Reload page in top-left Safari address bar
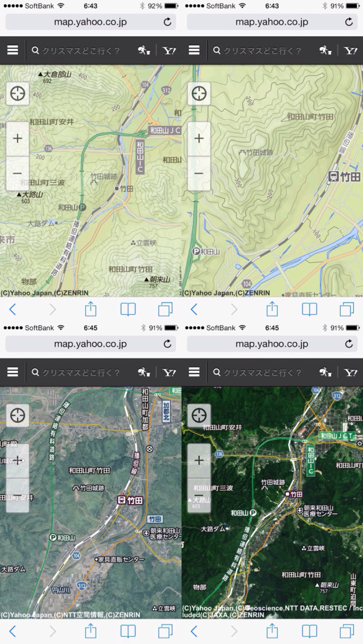The width and height of the screenshot is (363, 644). click(x=167, y=22)
